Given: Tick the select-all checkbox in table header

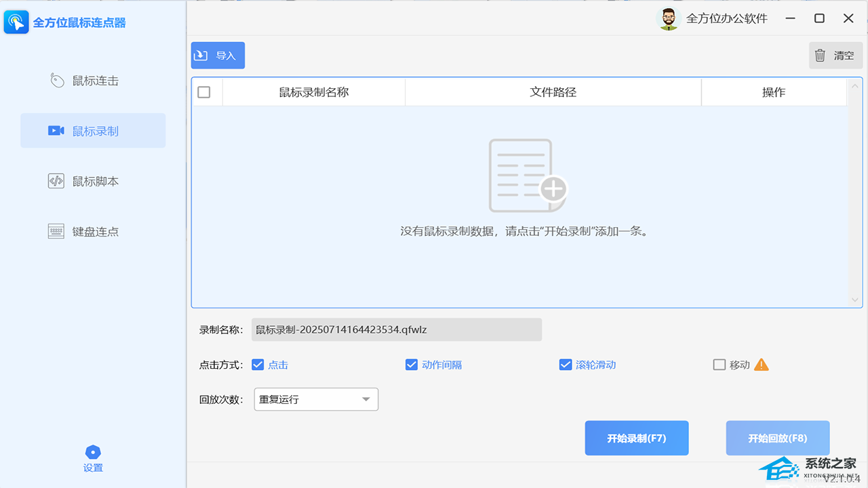Looking at the screenshot, I should pos(204,92).
